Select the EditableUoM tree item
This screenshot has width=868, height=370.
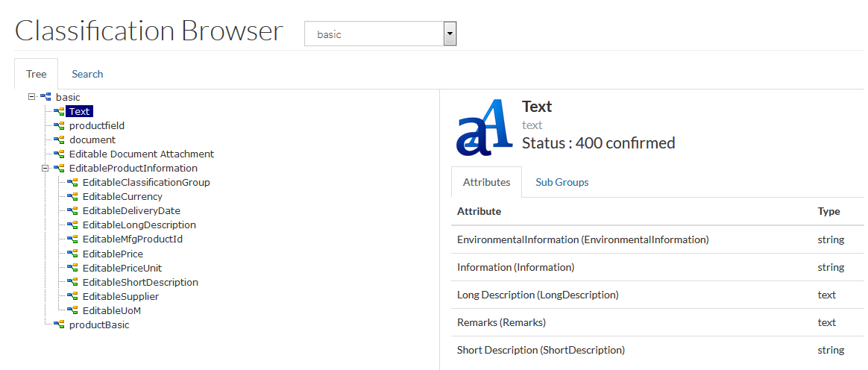[x=111, y=310]
